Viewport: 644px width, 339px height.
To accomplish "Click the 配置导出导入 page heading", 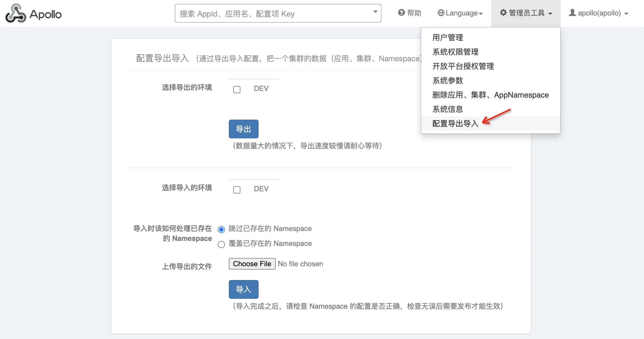I will tap(163, 58).
